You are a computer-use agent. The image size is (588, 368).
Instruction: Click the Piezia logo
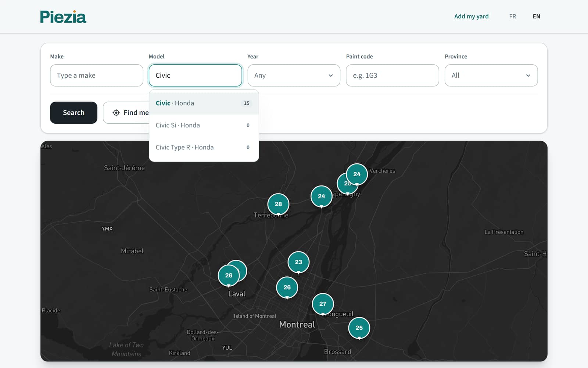pyautogui.click(x=63, y=17)
